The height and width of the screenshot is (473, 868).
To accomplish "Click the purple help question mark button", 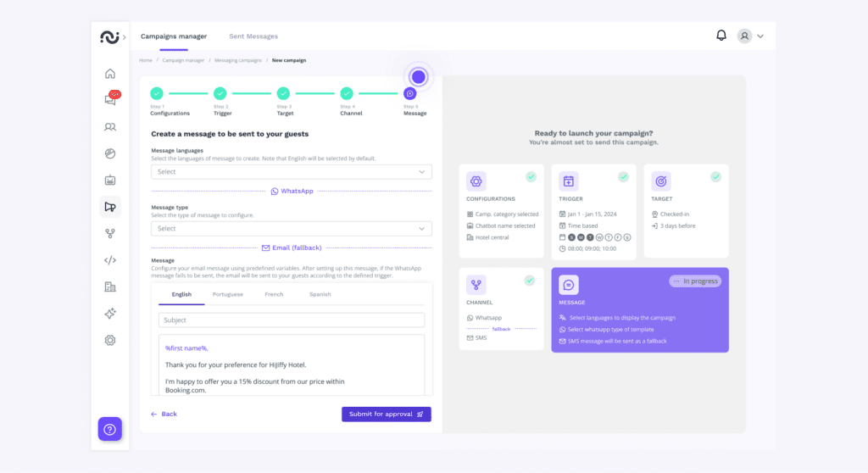I will click(110, 429).
